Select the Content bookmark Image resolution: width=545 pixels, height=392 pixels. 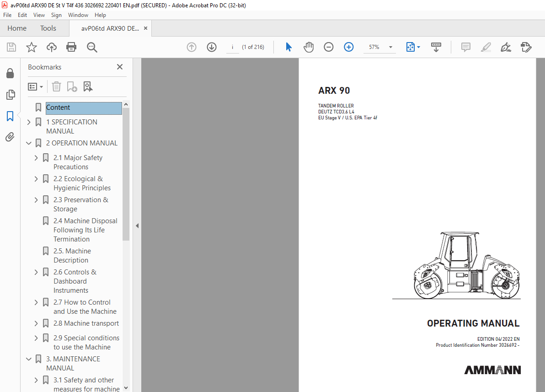[x=84, y=108]
